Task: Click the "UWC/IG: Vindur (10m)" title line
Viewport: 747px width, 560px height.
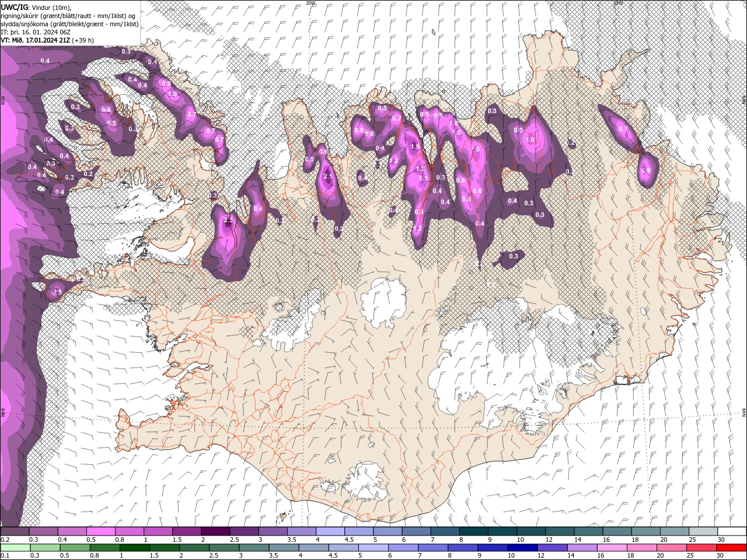Action: pyautogui.click(x=35, y=6)
